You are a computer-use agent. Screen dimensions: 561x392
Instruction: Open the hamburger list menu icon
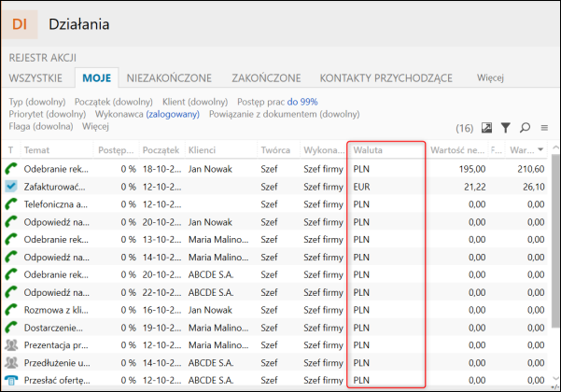pos(544,128)
